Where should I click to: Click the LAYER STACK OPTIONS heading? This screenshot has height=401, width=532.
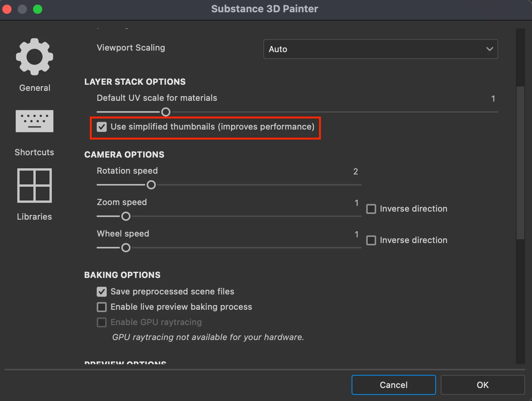tap(135, 82)
